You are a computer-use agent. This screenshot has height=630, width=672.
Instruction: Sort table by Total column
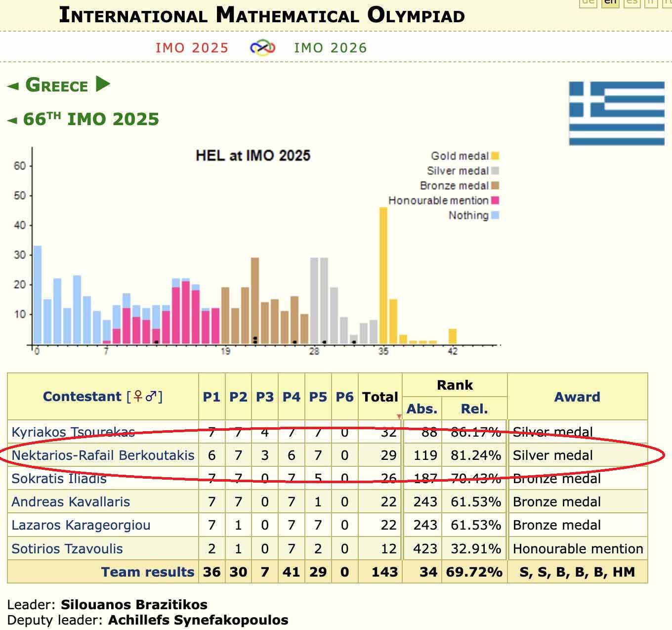click(380, 397)
